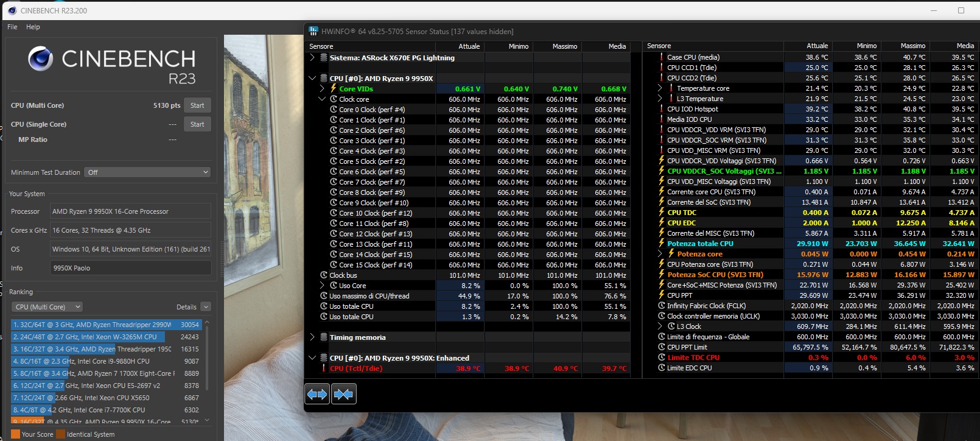980x441 pixels.
Task: Click the Minimo column header in left sensor pane
Action: coord(519,46)
